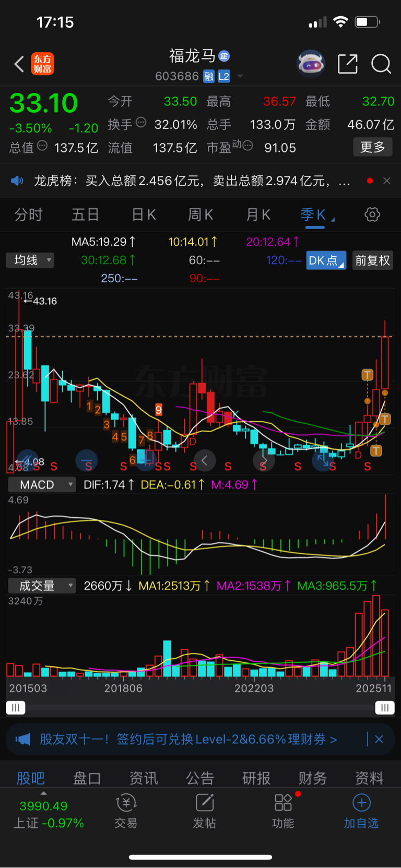This screenshot has height=868, width=401.
Task: Change 前复权 adjustment mode
Action: point(372,260)
